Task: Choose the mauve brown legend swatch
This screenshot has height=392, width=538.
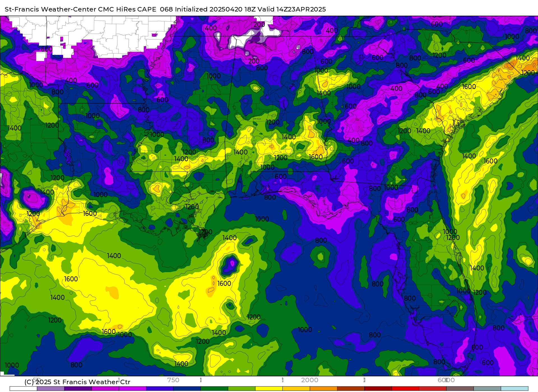Action: (460, 389)
